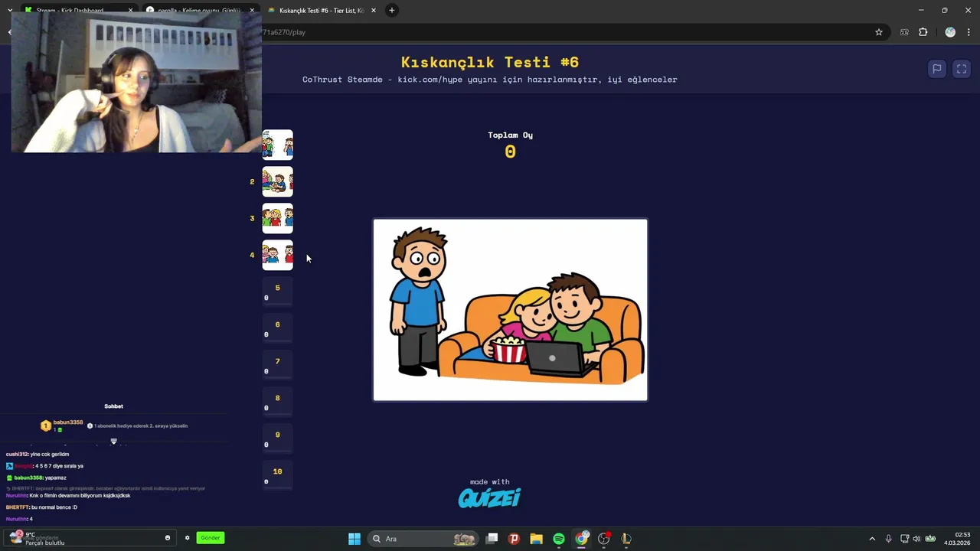
Task: Click the couch cartoon question image
Action: click(510, 310)
